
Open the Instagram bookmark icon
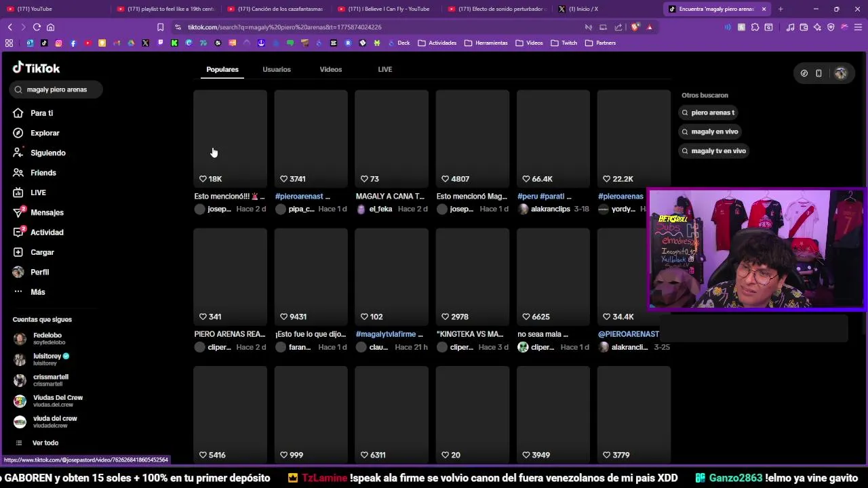58,43
